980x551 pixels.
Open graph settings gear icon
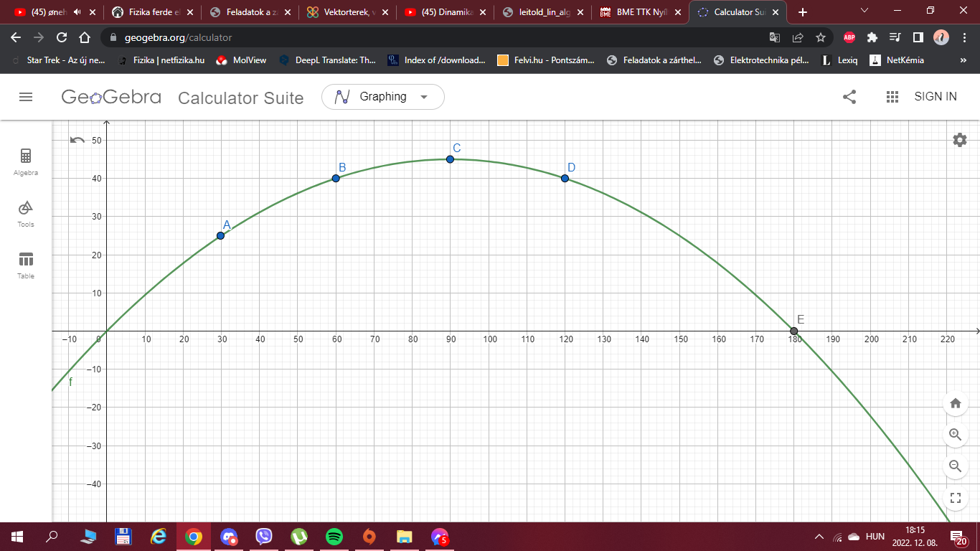[959, 140]
